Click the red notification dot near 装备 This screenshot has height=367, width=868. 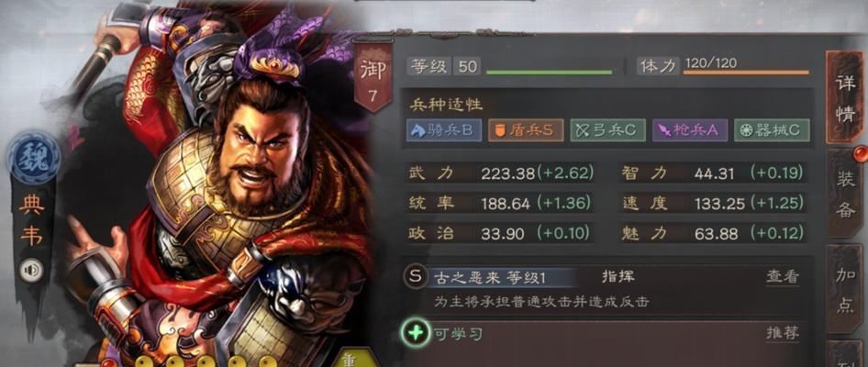click(x=859, y=152)
